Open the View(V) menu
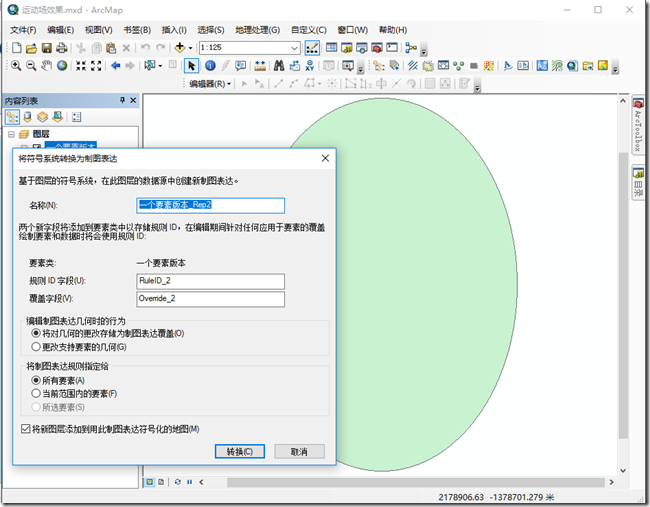Viewport: 650px width, 507px height. coord(99,30)
